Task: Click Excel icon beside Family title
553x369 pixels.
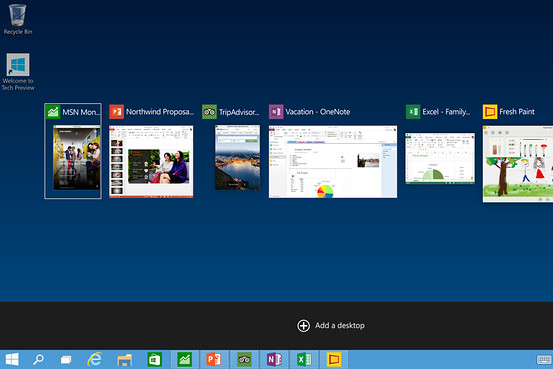Action: click(413, 112)
